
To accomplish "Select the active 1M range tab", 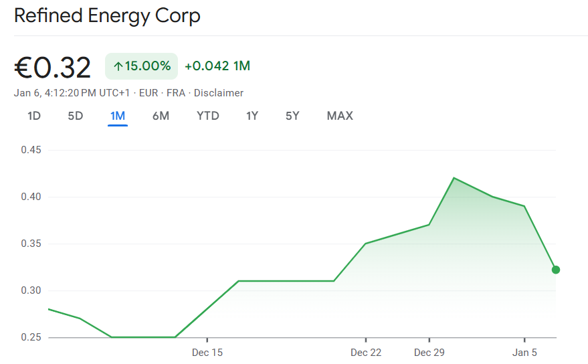I will click(118, 116).
